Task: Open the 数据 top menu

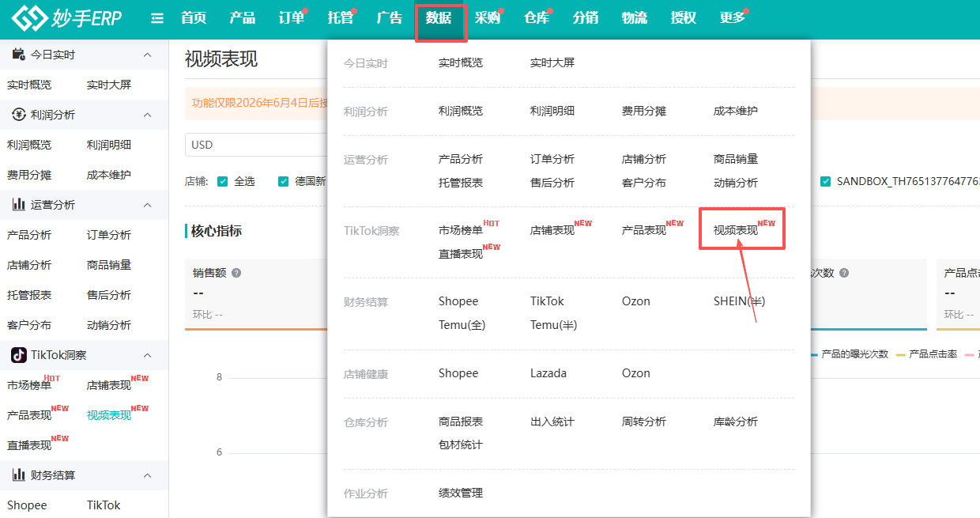Action: click(x=439, y=17)
